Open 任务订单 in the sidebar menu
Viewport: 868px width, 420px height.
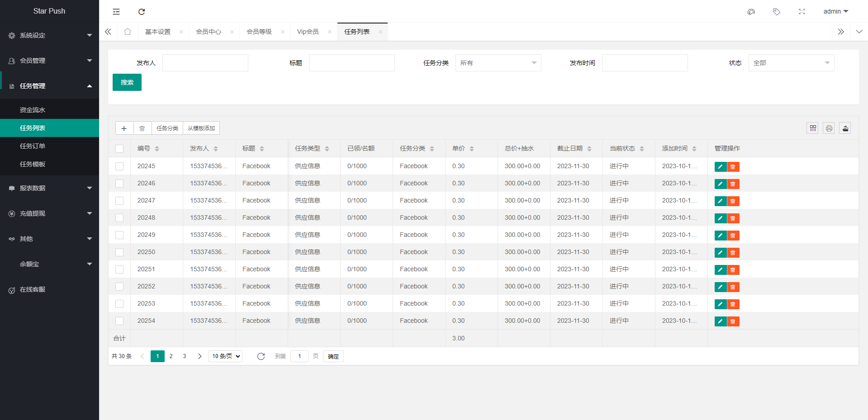click(x=33, y=146)
